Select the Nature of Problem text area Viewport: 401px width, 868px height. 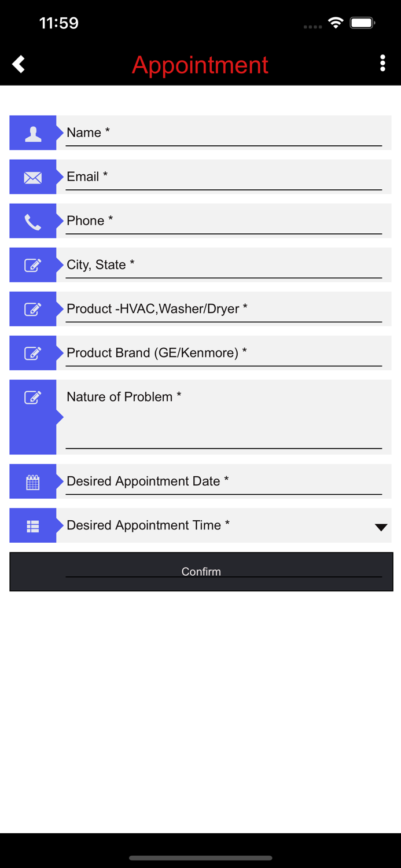(223, 417)
